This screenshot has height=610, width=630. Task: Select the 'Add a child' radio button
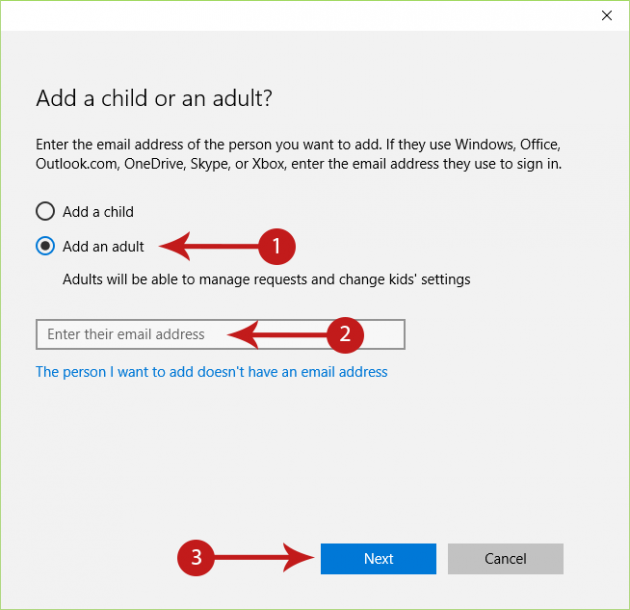coord(45,211)
